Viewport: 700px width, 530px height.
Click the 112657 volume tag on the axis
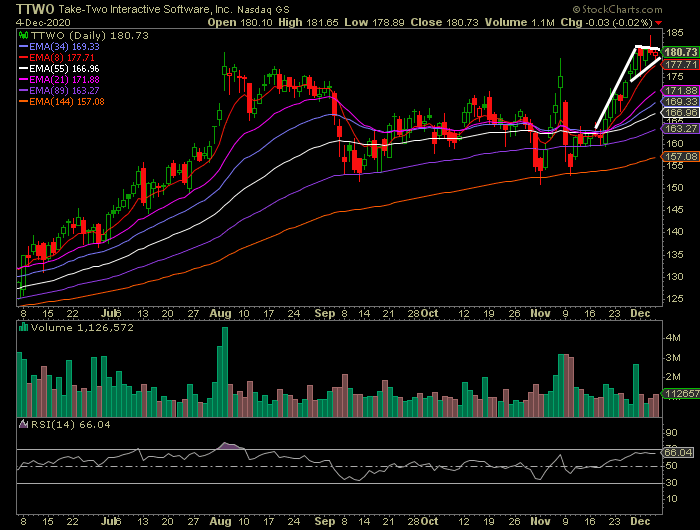coord(681,393)
